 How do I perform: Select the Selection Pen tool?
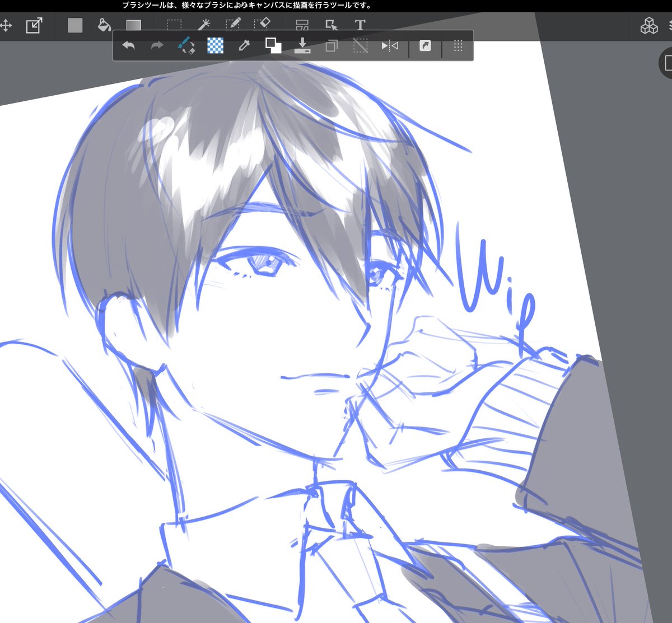233,25
